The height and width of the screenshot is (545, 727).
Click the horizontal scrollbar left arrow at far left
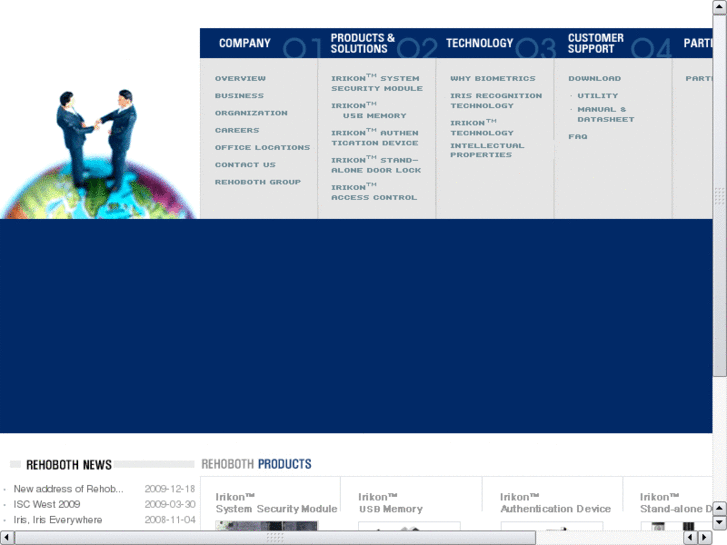[6, 538]
